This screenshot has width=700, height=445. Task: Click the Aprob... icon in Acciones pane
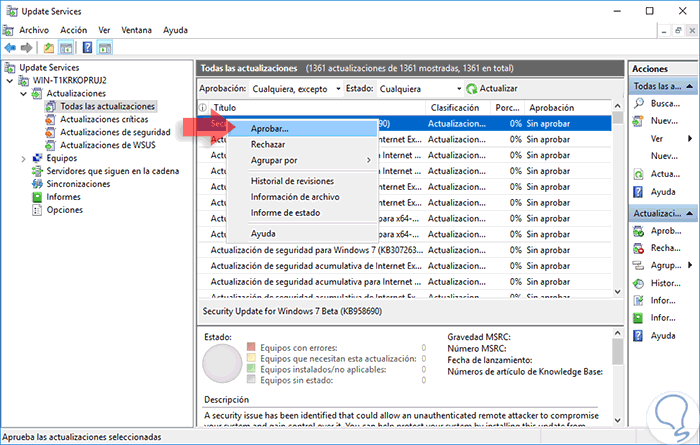(639, 231)
